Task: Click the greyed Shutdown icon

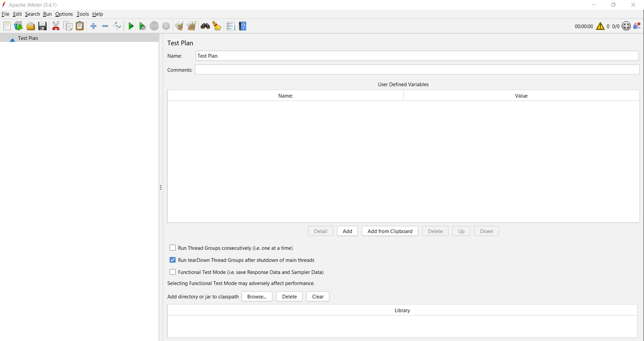Action: click(166, 26)
